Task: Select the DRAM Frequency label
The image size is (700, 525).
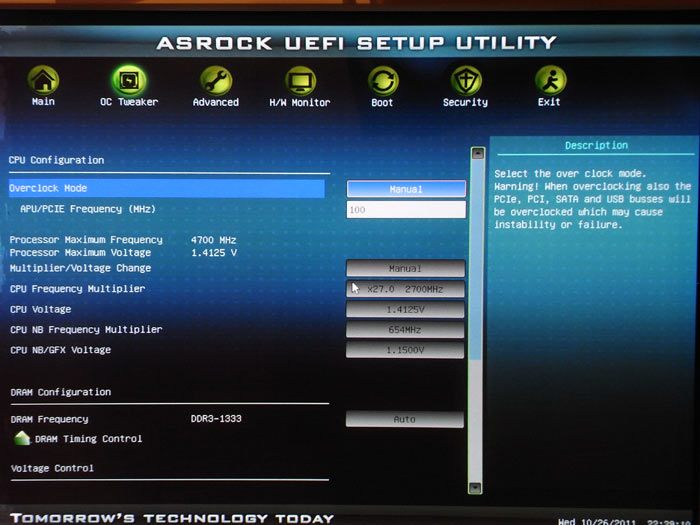Action: click(50, 419)
